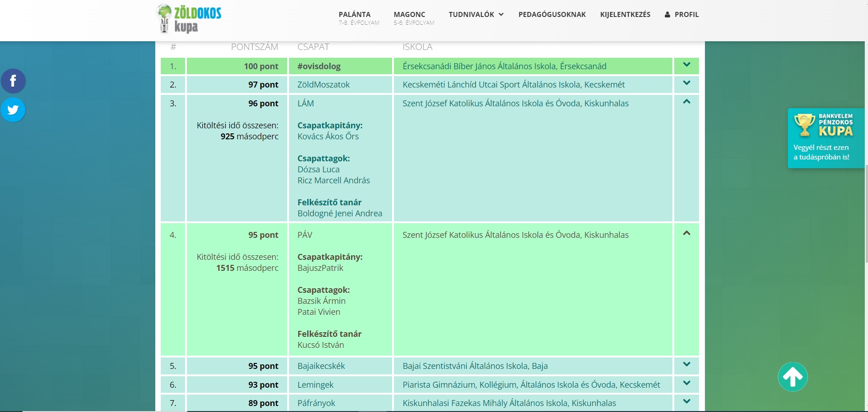Click the page's vertical scrollbar
The height and width of the screenshot is (412, 868).
pyautogui.click(x=865, y=206)
